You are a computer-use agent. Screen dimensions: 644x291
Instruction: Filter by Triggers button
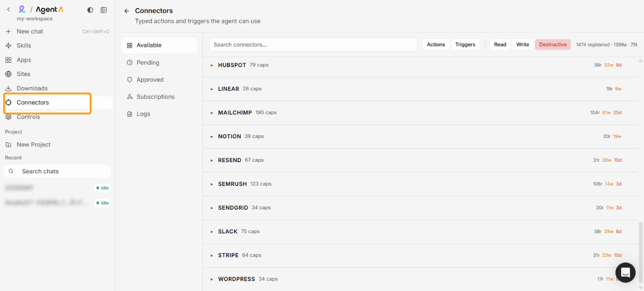465,45
